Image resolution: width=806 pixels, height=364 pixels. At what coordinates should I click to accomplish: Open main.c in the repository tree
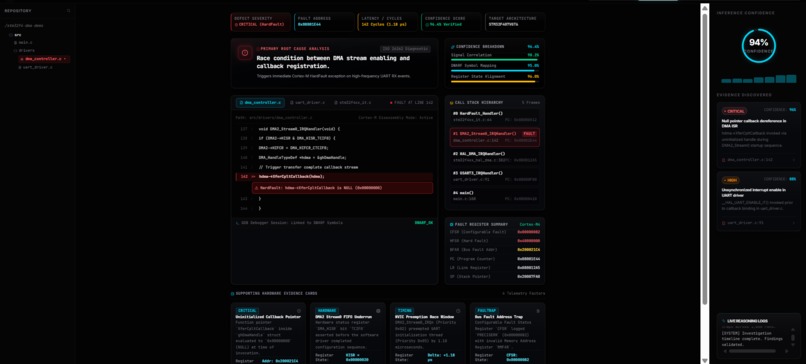[x=24, y=42]
